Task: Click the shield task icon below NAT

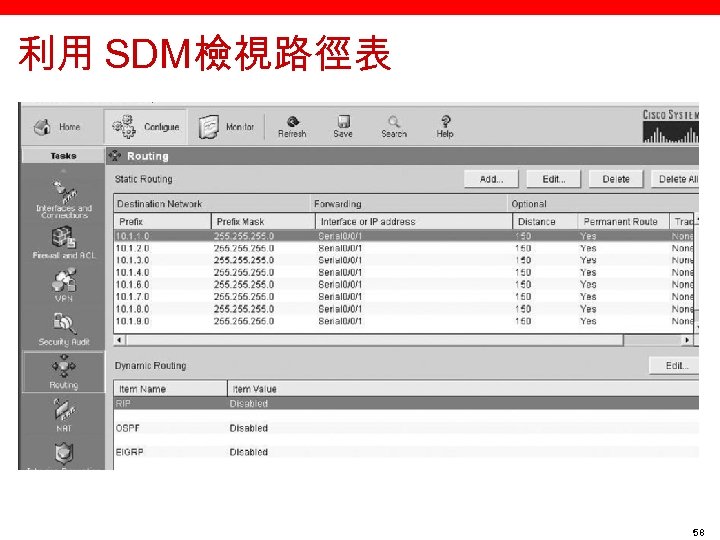Action: click(x=64, y=453)
